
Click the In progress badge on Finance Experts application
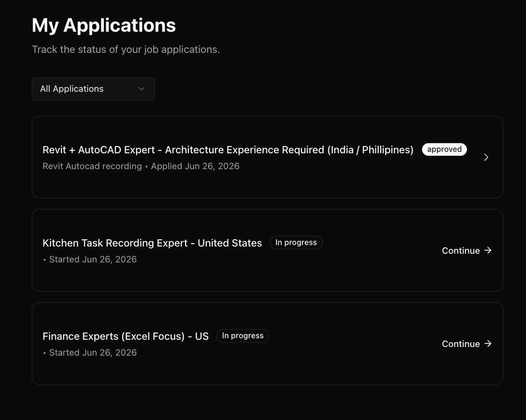pos(242,336)
